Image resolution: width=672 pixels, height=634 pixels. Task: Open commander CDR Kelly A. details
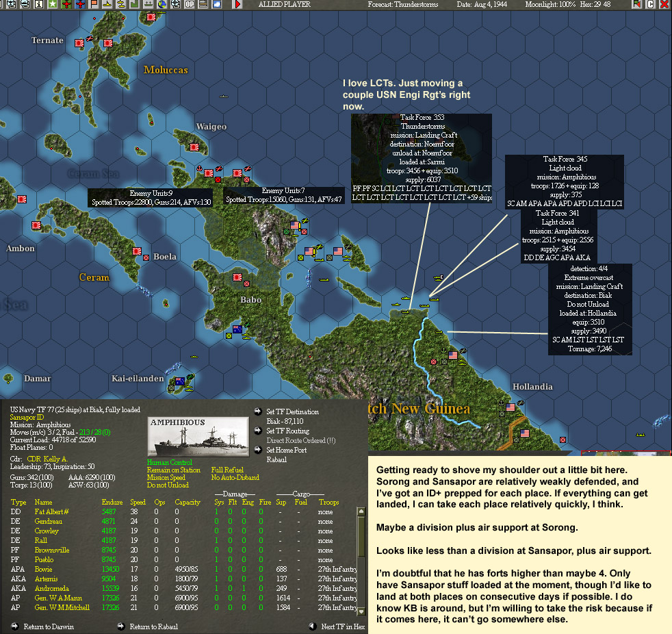point(47,459)
